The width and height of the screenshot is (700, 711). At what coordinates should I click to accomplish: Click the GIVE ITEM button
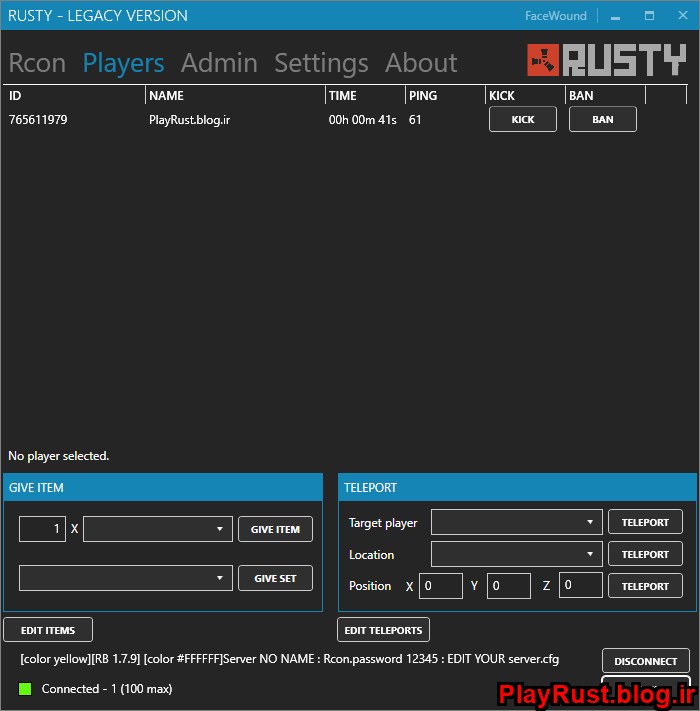click(275, 529)
